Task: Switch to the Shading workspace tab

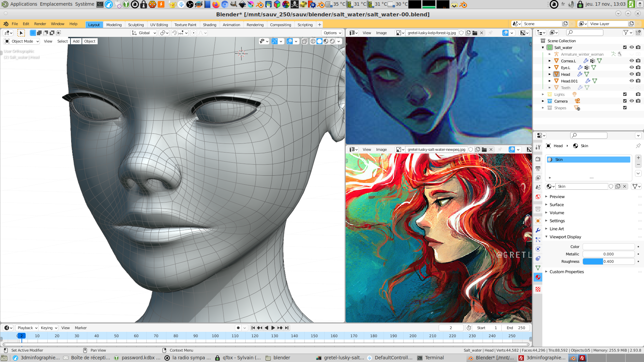Action: [x=209, y=25]
